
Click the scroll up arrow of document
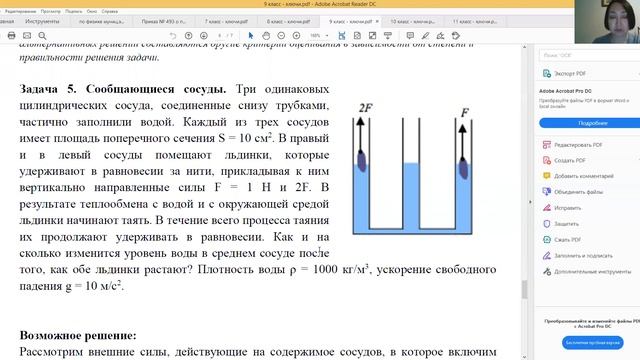click(x=524, y=47)
